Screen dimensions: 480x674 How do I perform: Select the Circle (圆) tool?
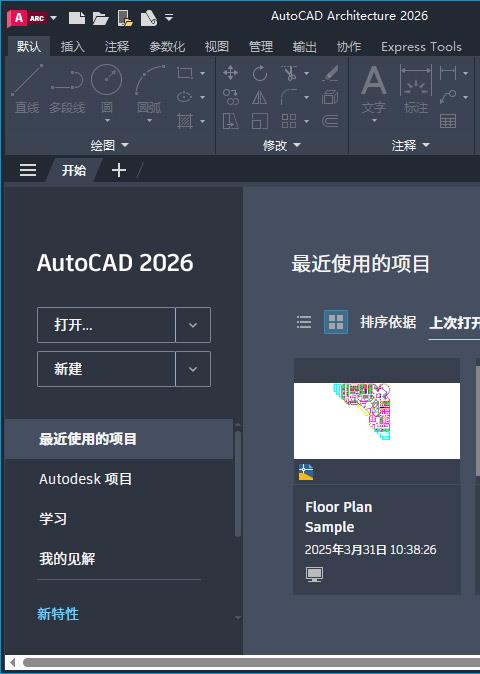point(107,89)
